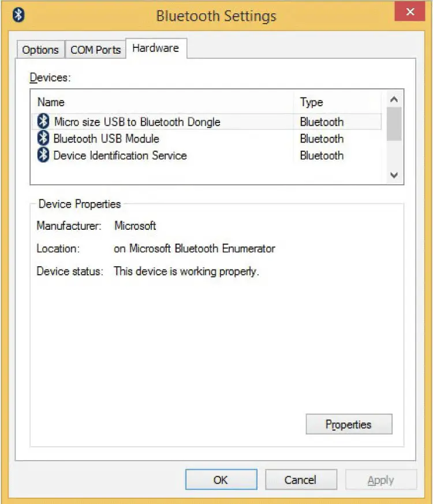Switch to the Options tab
433x504 pixels.
(x=40, y=50)
